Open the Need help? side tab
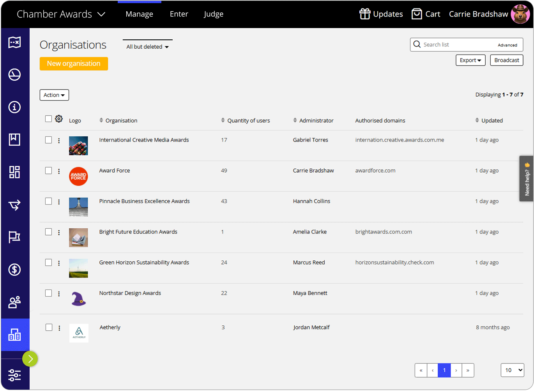534x392 pixels. click(527, 178)
